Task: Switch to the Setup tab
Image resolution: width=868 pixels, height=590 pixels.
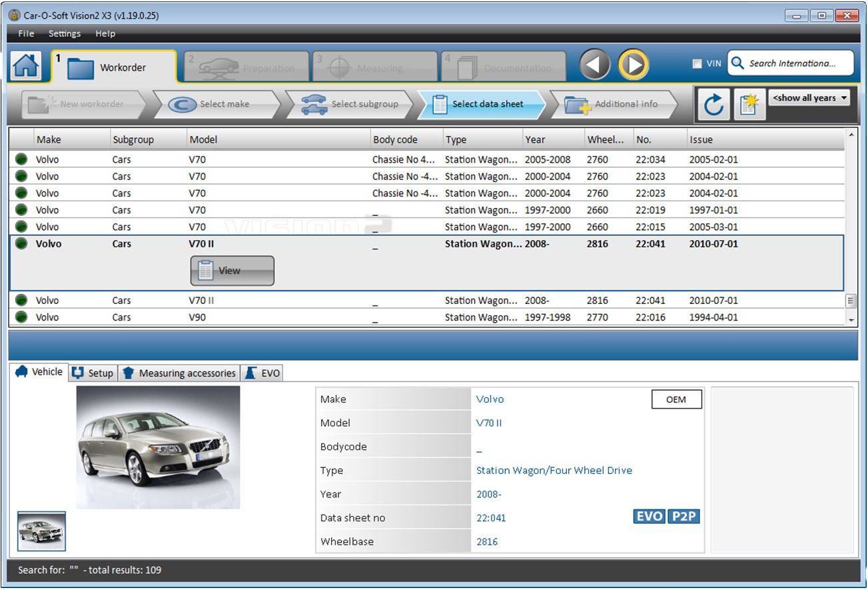Action: point(93,373)
